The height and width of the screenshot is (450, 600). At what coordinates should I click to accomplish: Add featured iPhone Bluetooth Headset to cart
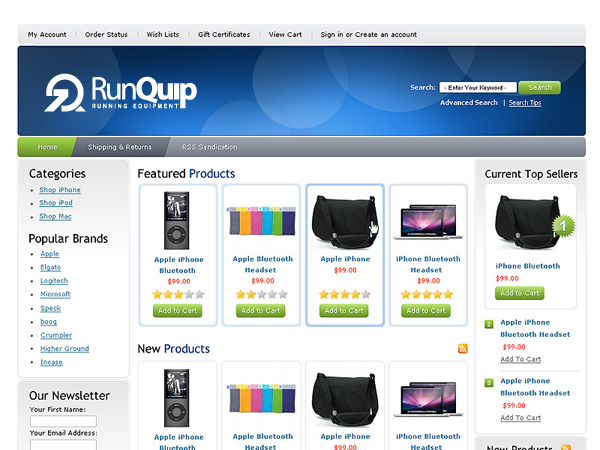426,311
